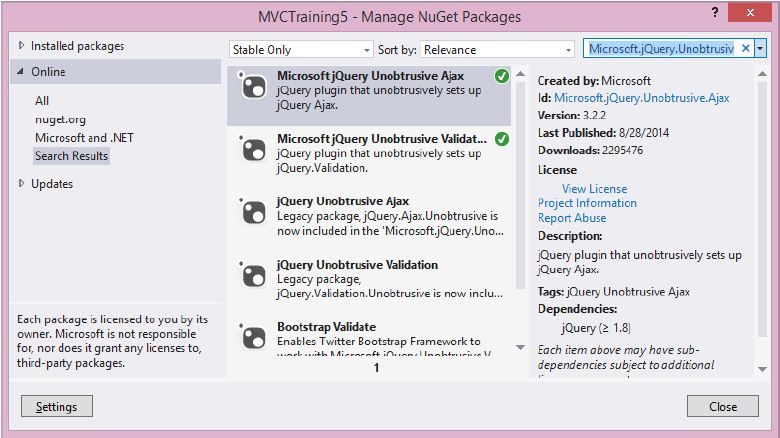Open the Microsoft.jQuery.Unobtrusive.Ajax Id link

641,98
